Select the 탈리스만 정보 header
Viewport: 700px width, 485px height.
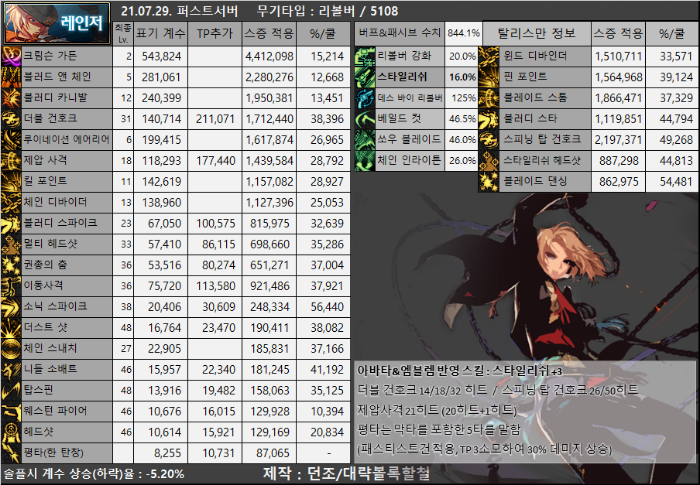534,32
